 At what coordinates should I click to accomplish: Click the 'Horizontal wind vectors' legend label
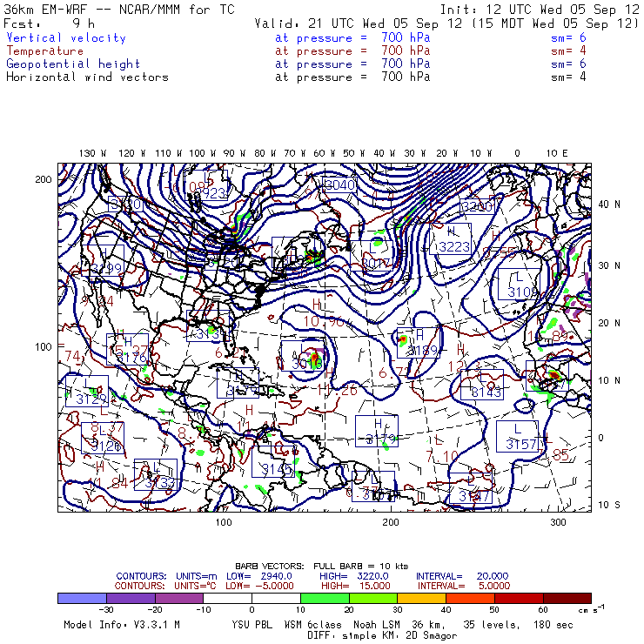87,77
